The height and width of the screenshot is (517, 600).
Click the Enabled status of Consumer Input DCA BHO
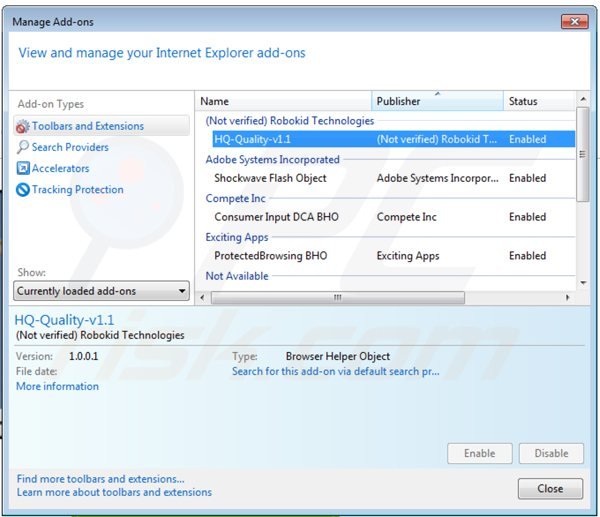click(x=527, y=217)
